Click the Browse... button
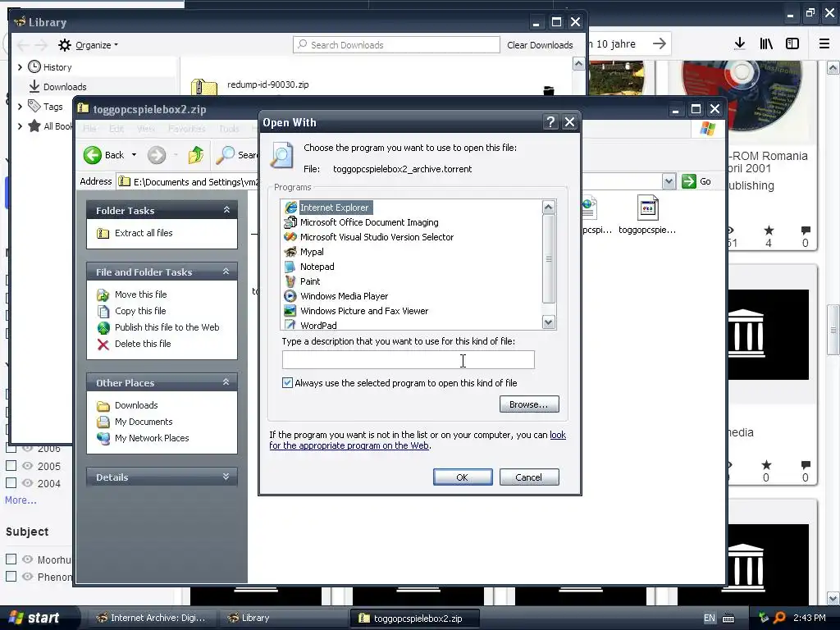Screen dimensions: 840x630 tap(529, 404)
